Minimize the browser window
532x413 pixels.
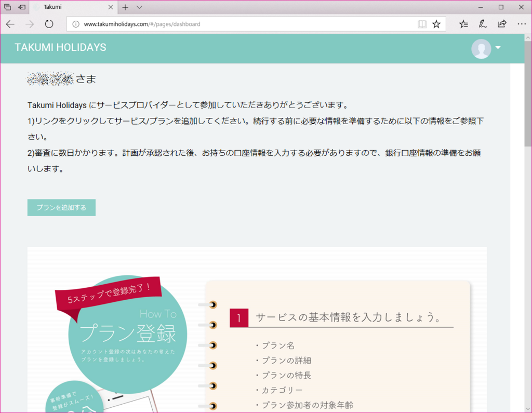pyautogui.click(x=481, y=7)
